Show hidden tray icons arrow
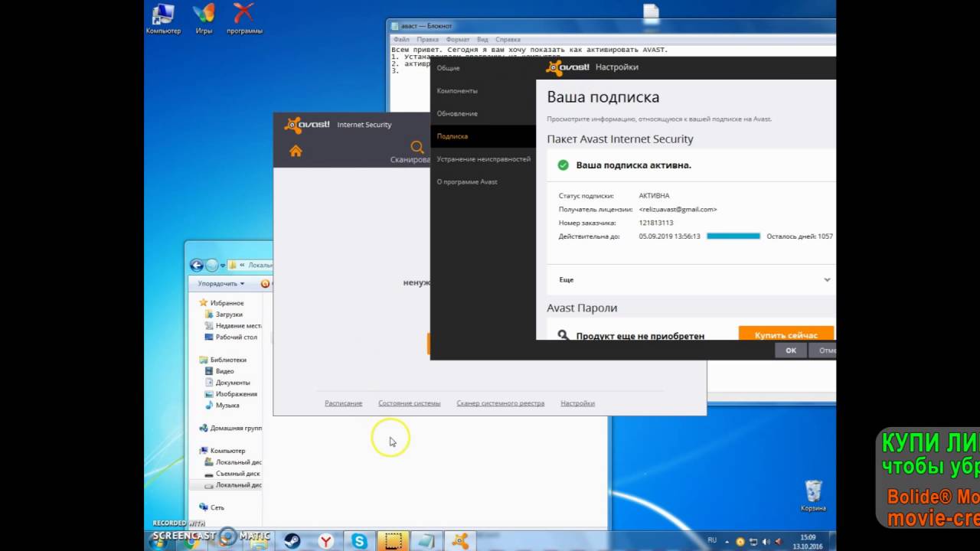Screen dimensions: 980x551 (727, 541)
